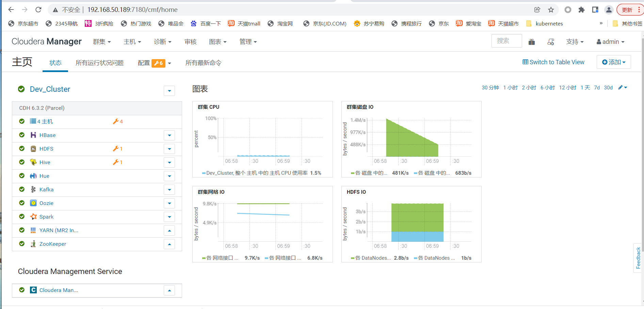The height and width of the screenshot is (309, 644).
Task: Open the YARN actions dropdown arrow
Action: pos(169,230)
